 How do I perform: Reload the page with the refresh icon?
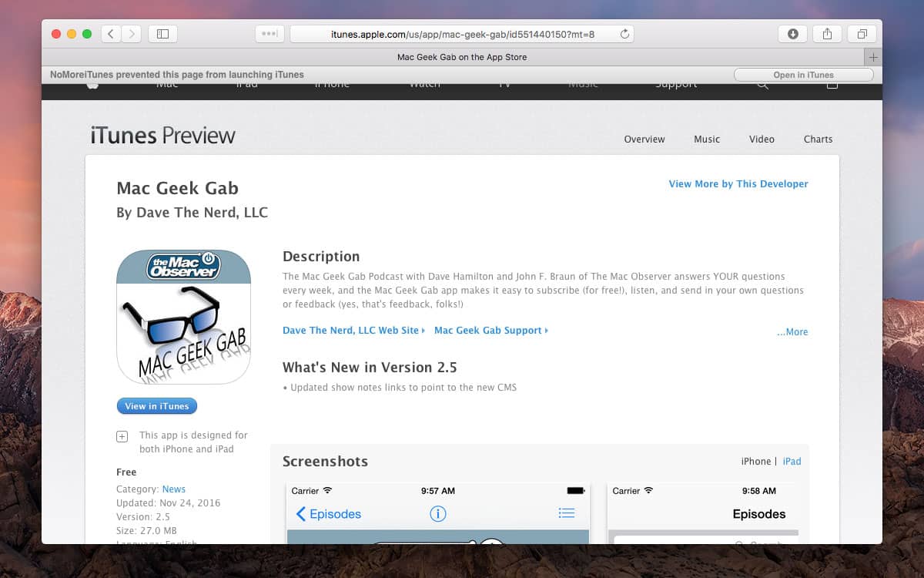624,34
